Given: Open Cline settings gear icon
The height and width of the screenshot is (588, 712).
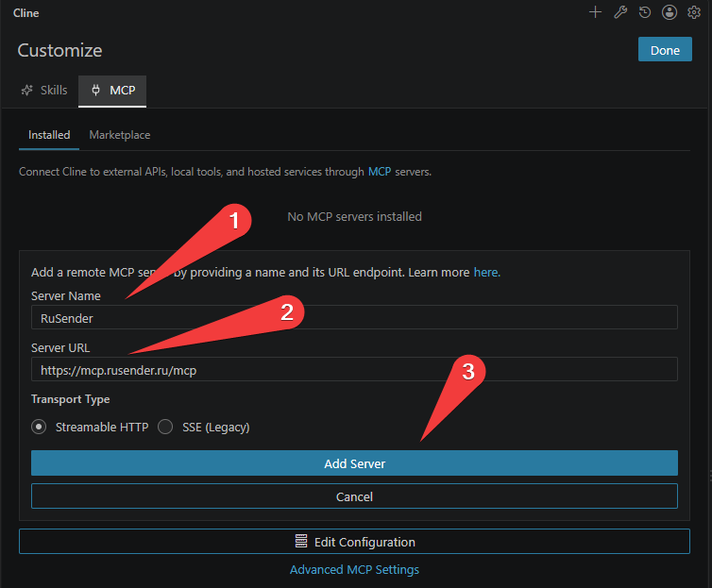Looking at the screenshot, I should click(694, 12).
